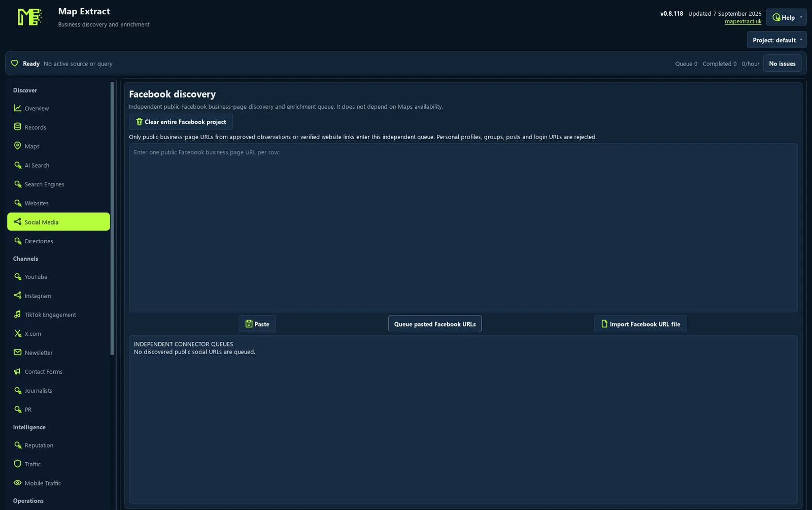Viewport: 812px width, 510px height.
Task: Open the YouTube channel page
Action: (x=58, y=276)
